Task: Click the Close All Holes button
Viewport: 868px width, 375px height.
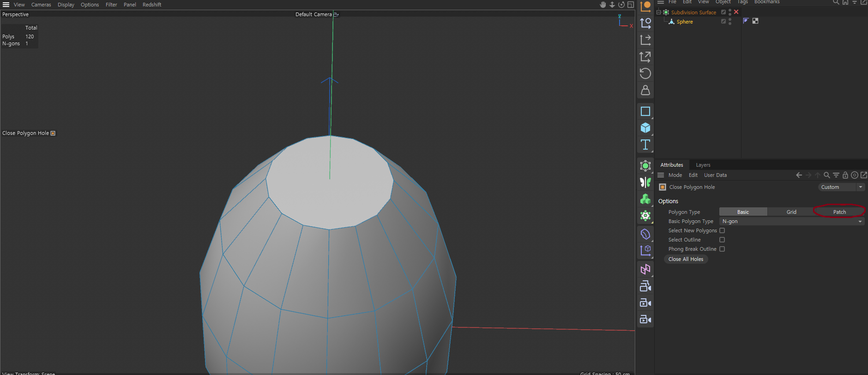Action: click(686, 259)
